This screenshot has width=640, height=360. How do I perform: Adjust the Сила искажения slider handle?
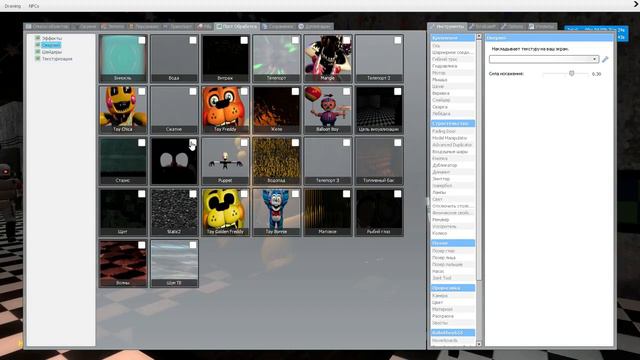click(571, 73)
